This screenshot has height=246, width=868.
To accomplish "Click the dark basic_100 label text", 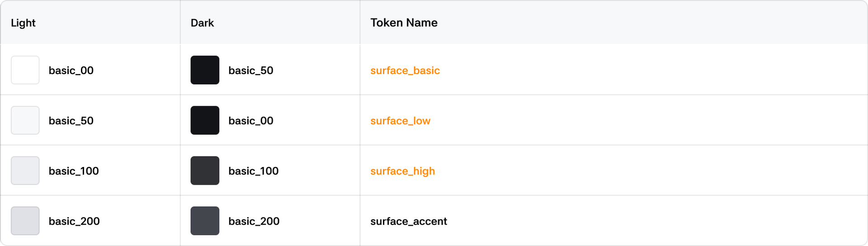I will 254,171.
